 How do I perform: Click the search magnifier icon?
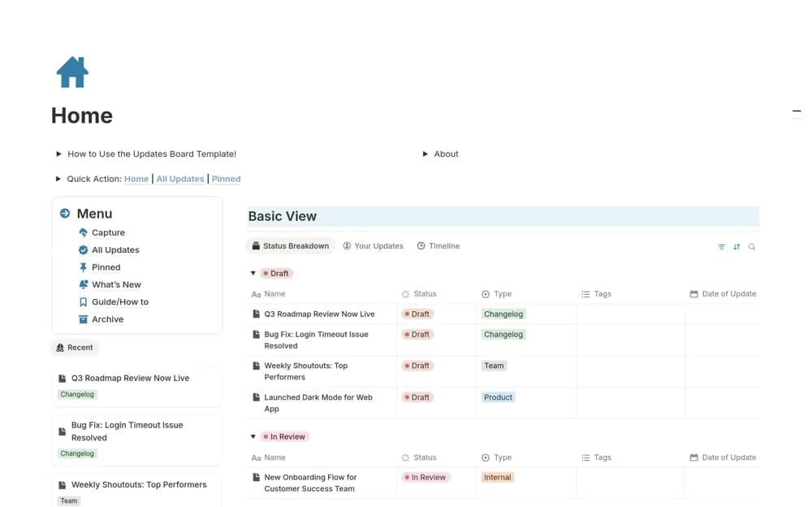click(751, 247)
